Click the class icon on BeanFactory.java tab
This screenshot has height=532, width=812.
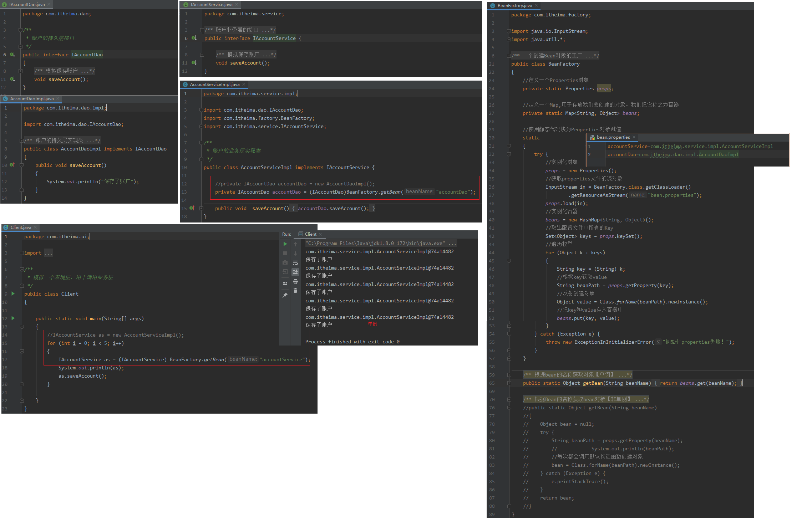pos(493,6)
